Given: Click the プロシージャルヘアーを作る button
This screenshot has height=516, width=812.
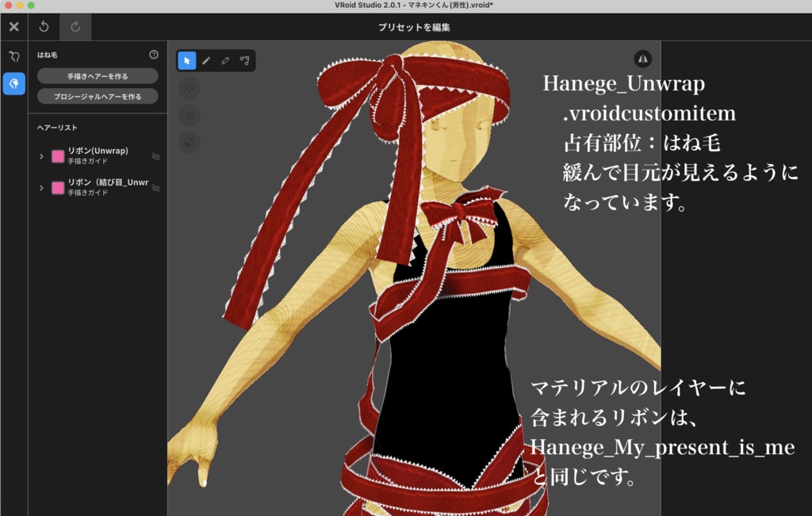Looking at the screenshot, I should click(99, 96).
